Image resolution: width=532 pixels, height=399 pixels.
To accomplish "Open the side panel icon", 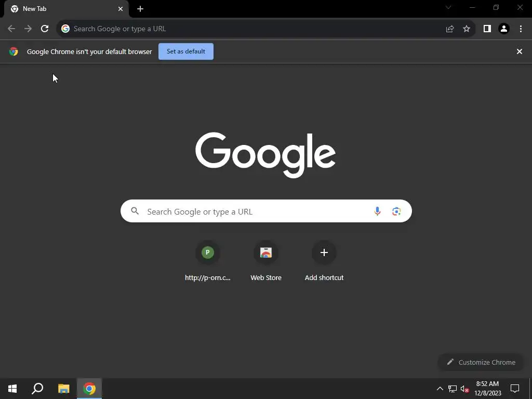I will pos(487,29).
